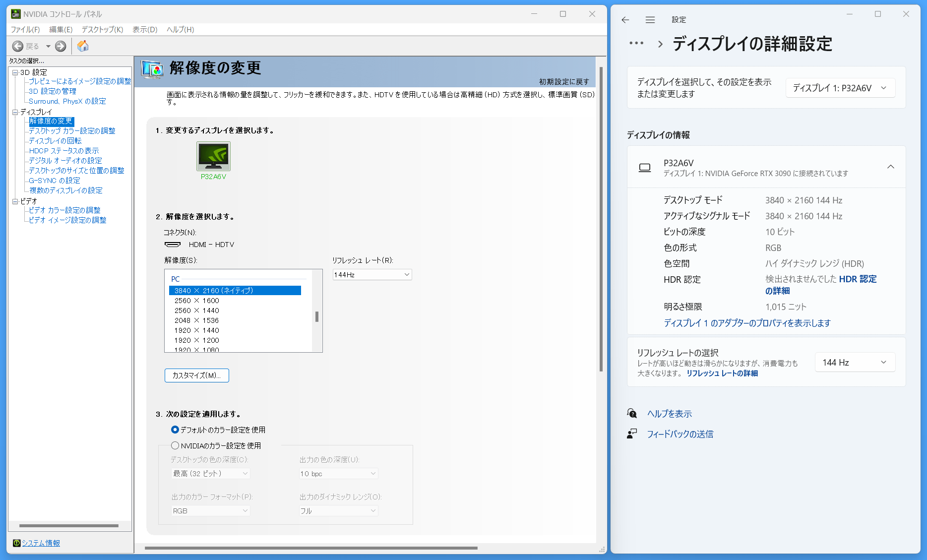Select resolution 2560 × 1600
This screenshot has width=927, height=560.
pos(196,301)
